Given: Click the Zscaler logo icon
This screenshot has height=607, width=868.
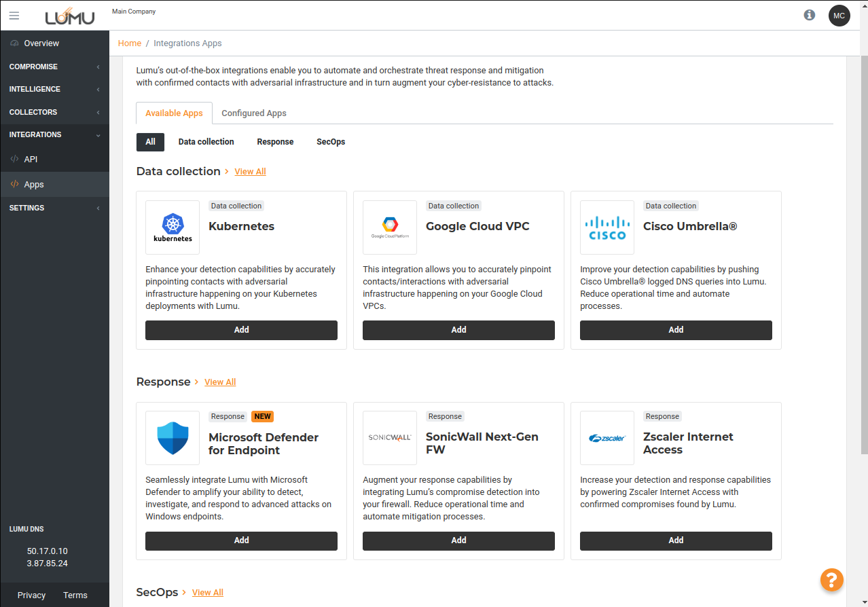Looking at the screenshot, I should 607,438.
